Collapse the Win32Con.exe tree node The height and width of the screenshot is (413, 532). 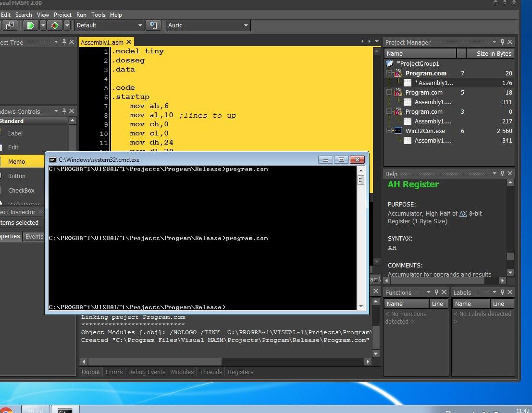[389, 131]
